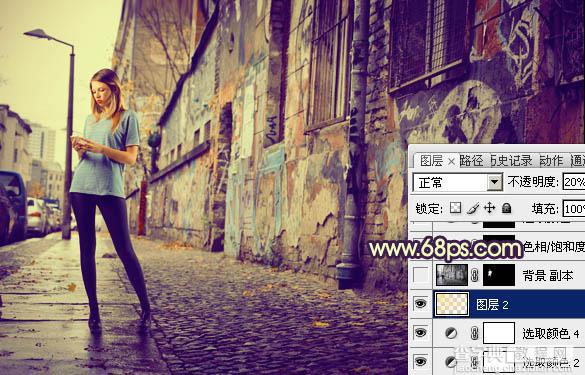Image resolution: width=585 pixels, height=375 pixels.
Task: Toggle lock position move icon
Action: pyautogui.click(x=489, y=208)
